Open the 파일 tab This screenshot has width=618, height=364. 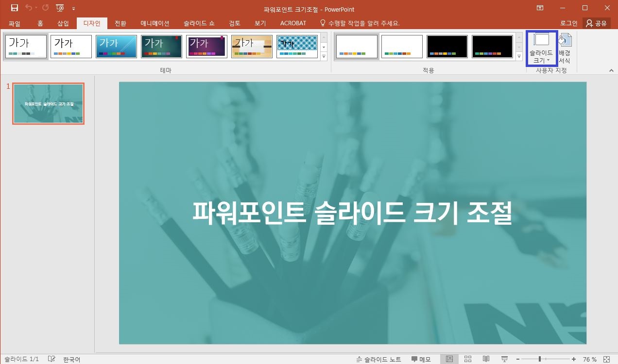pos(15,23)
